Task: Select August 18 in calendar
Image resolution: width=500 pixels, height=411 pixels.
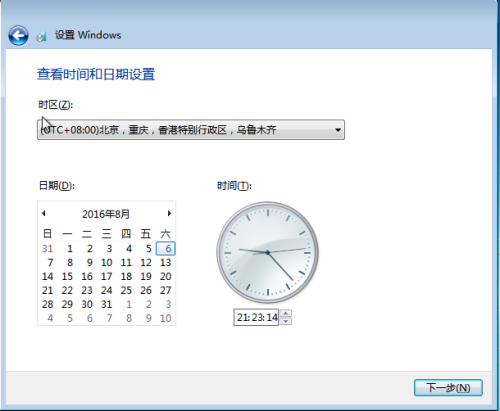Action: pos(126,276)
